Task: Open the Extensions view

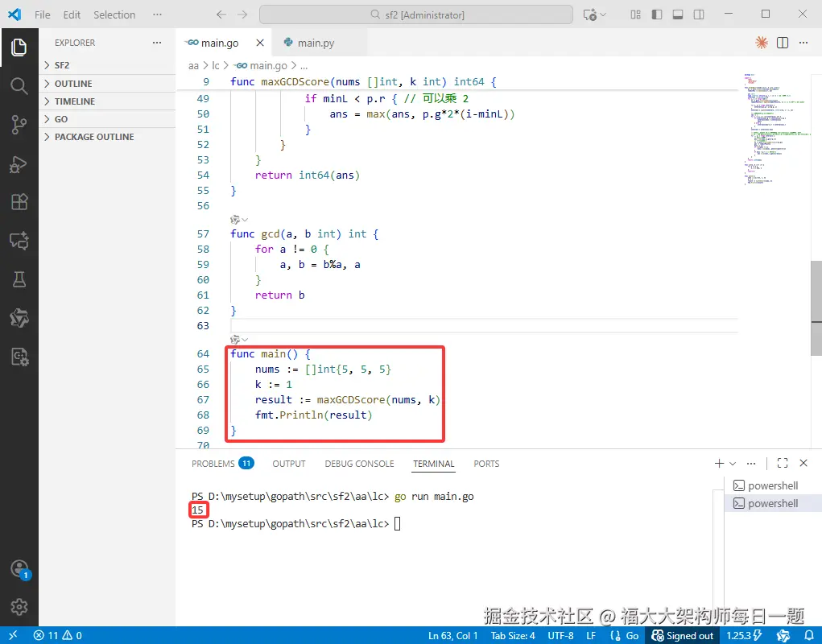Action: click(x=19, y=202)
